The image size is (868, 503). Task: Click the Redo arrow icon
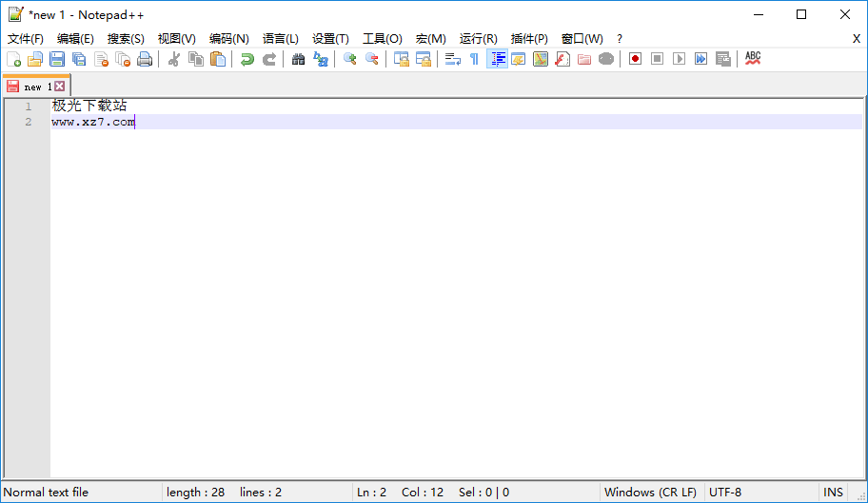pos(269,59)
